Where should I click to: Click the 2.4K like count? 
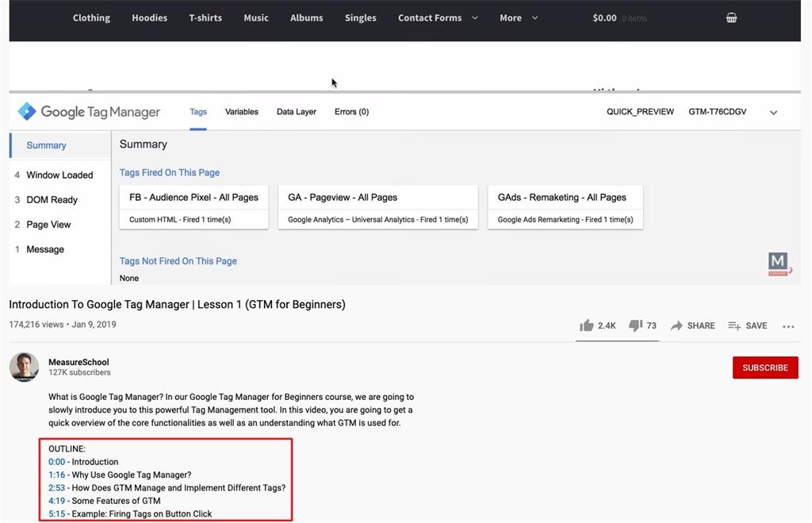(x=607, y=325)
